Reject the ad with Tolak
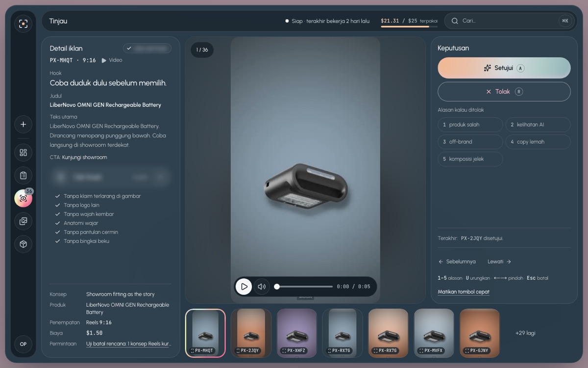The image size is (588, 368). tap(504, 92)
